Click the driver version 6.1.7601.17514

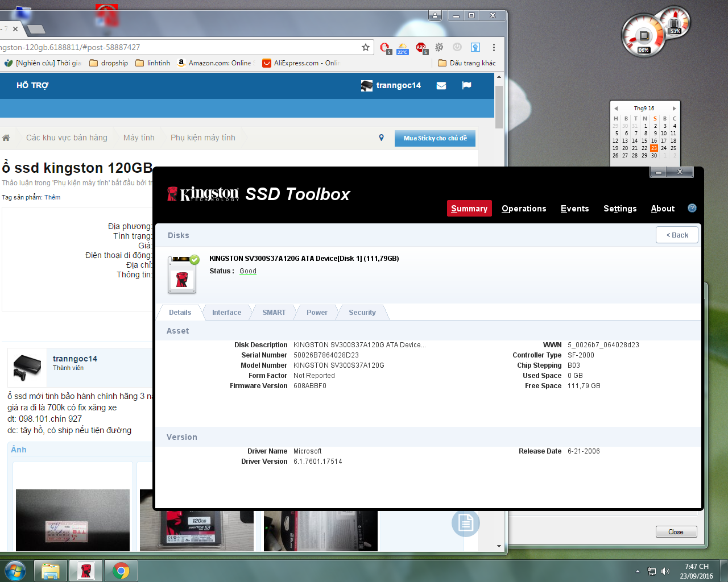pos(318,462)
